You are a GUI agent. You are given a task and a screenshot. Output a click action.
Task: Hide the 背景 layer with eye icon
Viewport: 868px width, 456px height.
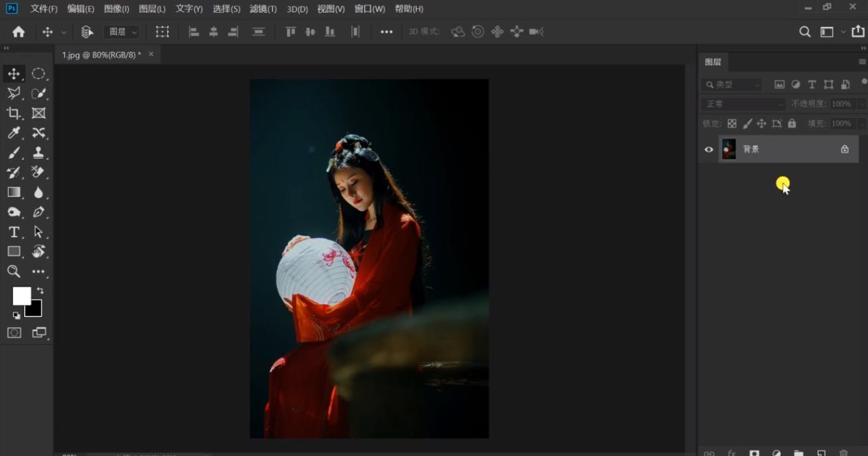pos(709,149)
